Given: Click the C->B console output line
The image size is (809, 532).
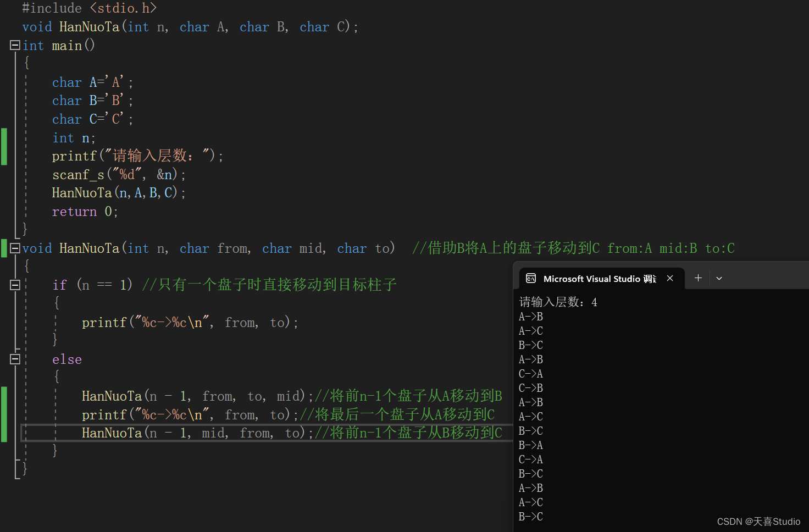Looking at the screenshot, I should (531, 388).
